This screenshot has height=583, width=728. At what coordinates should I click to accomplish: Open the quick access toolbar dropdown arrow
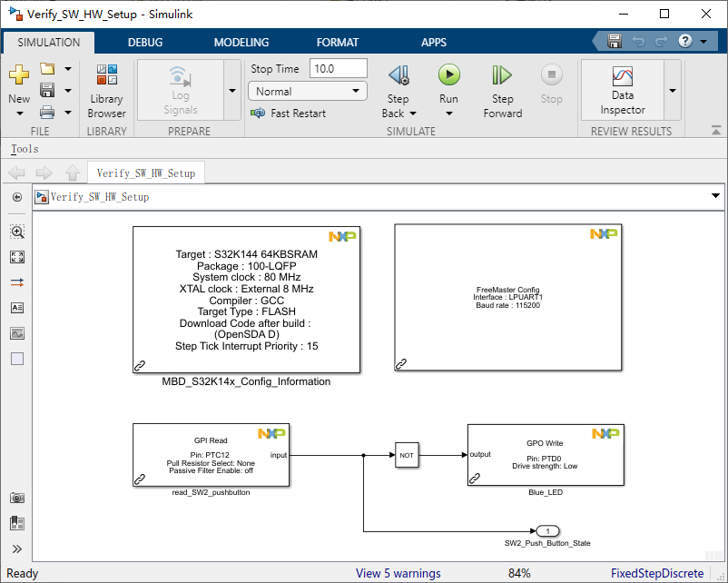point(703,42)
